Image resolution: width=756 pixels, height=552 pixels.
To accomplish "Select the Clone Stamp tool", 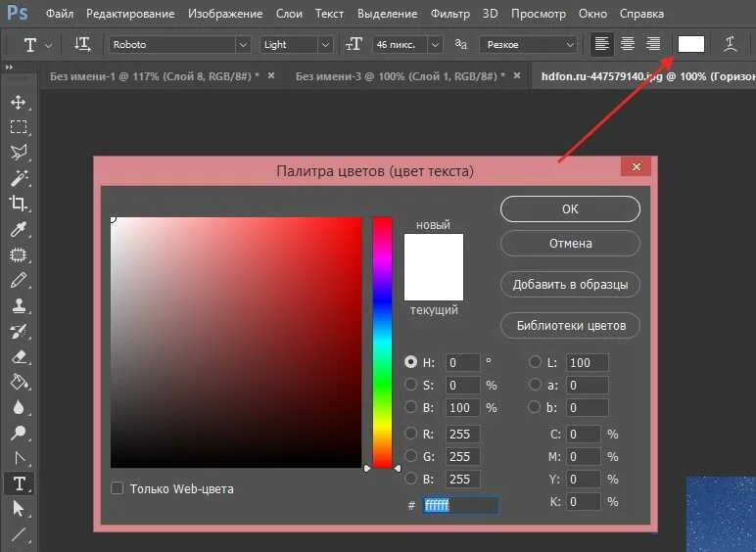I will tap(19, 305).
